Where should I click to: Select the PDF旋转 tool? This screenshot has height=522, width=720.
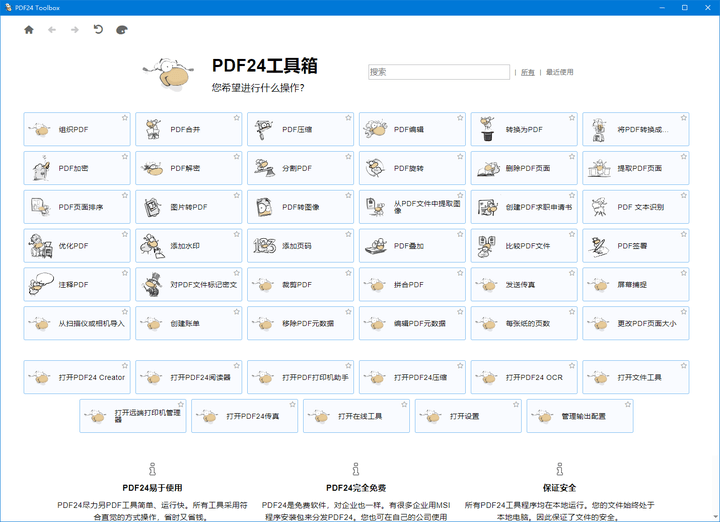click(412, 168)
